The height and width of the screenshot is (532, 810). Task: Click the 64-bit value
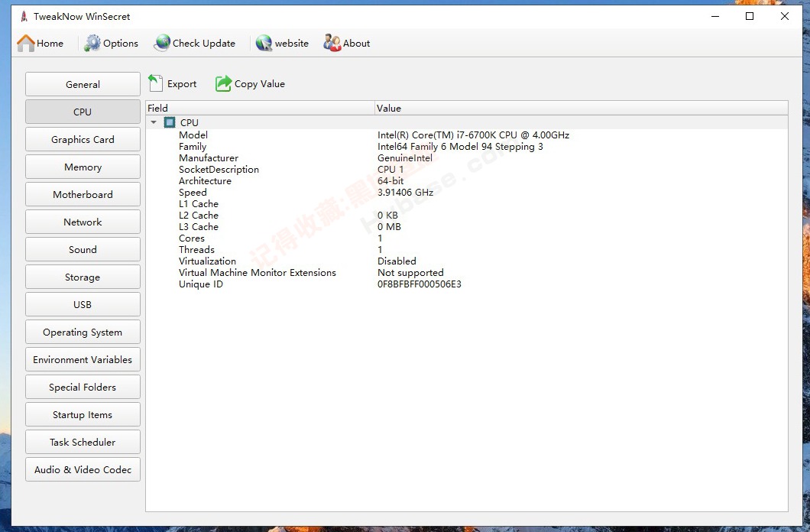[x=390, y=181]
